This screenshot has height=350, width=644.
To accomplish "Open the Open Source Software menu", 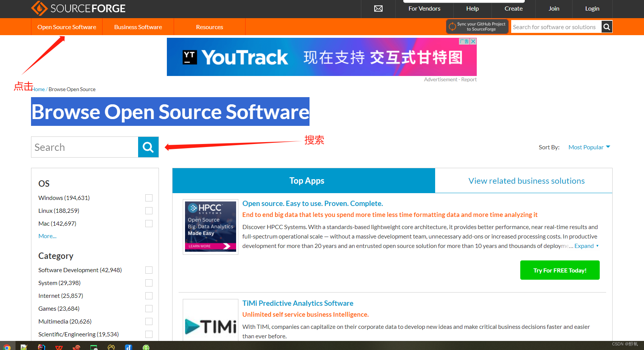I will click(x=67, y=27).
